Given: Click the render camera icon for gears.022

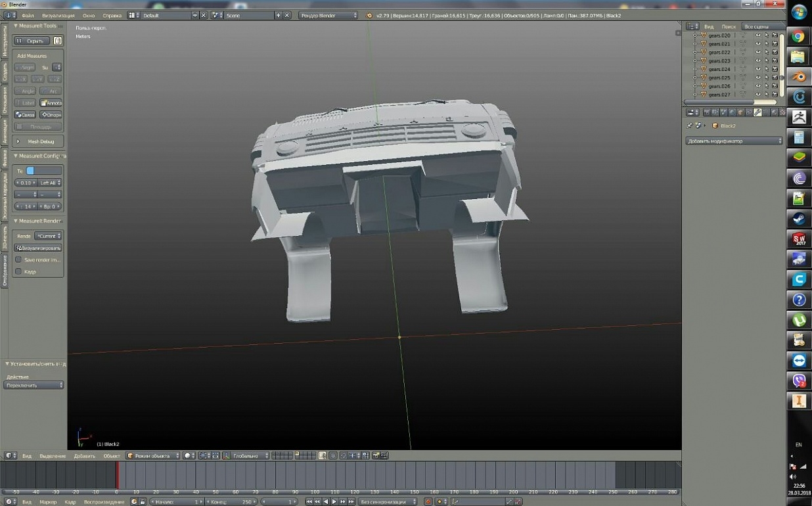Looking at the screenshot, I should [775, 53].
